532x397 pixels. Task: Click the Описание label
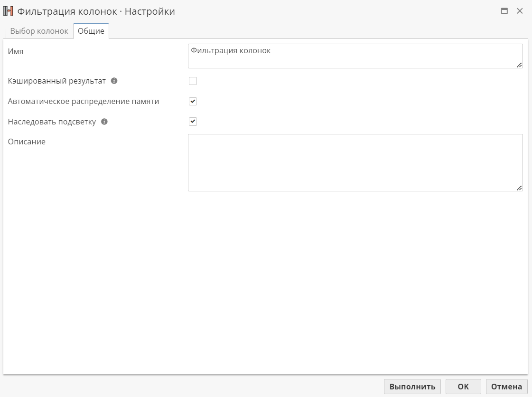pyautogui.click(x=27, y=142)
